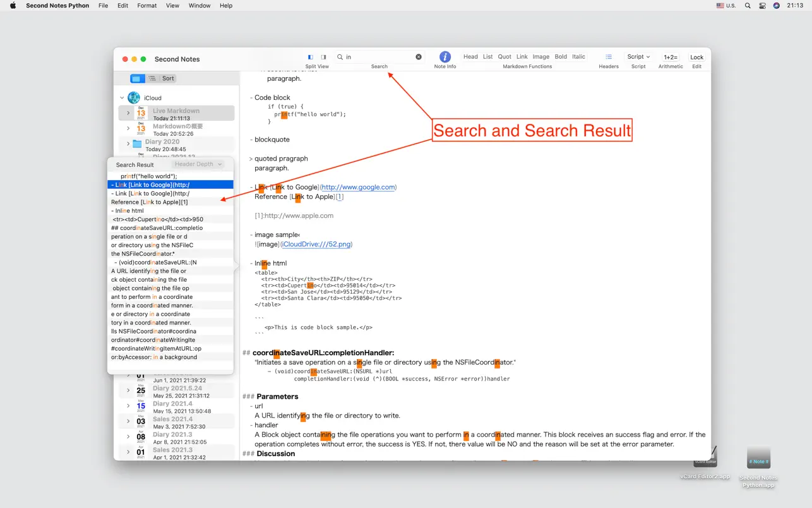Toggle the Lock edit control

pyautogui.click(x=696, y=57)
